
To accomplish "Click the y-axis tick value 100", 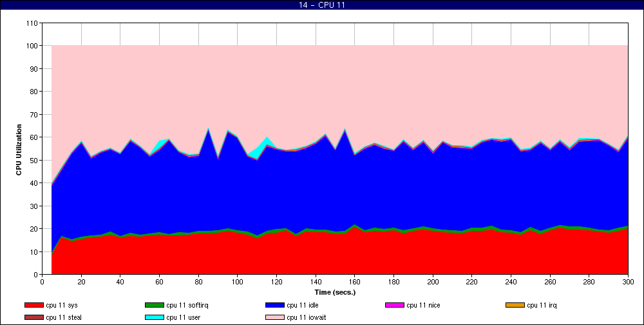I will coord(32,46).
